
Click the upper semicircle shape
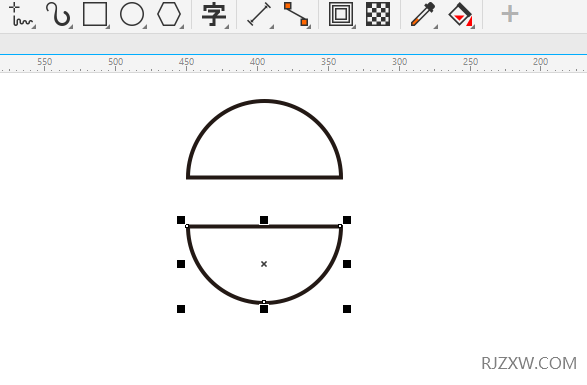[x=264, y=139]
